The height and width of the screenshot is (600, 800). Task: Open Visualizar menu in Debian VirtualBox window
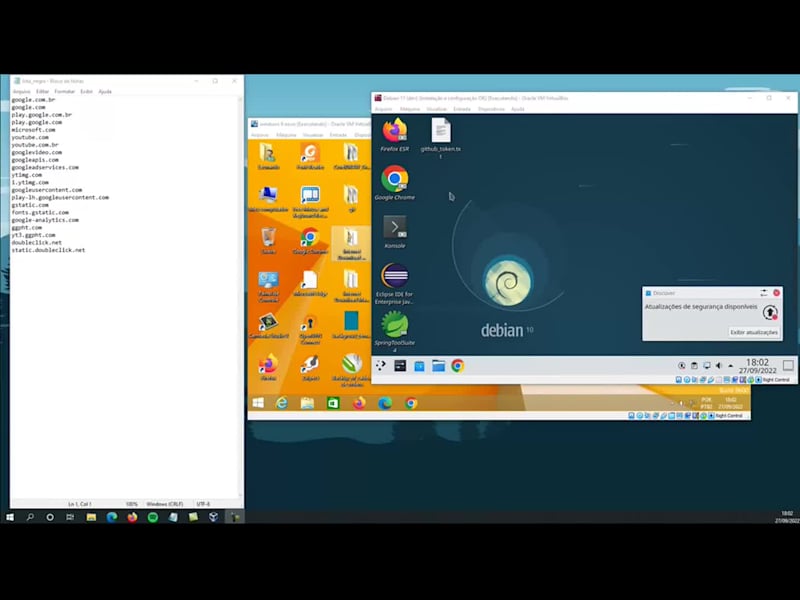coord(436,109)
